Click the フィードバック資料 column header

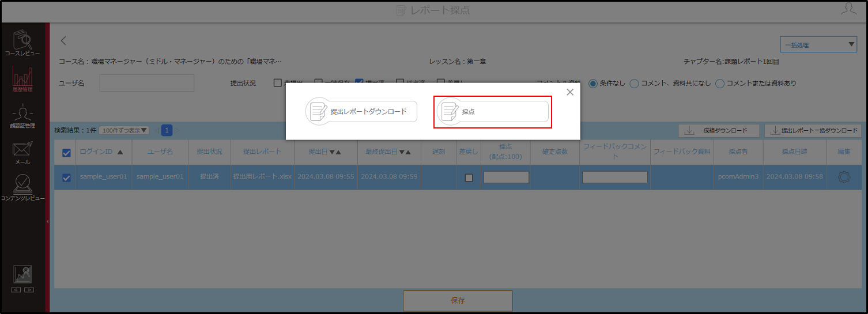[x=681, y=152]
